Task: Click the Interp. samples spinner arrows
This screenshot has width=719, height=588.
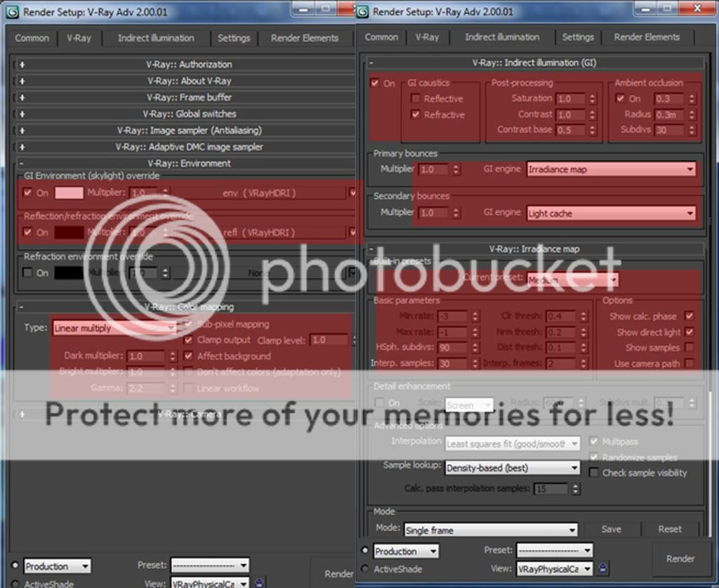Action: click(475, 364)
